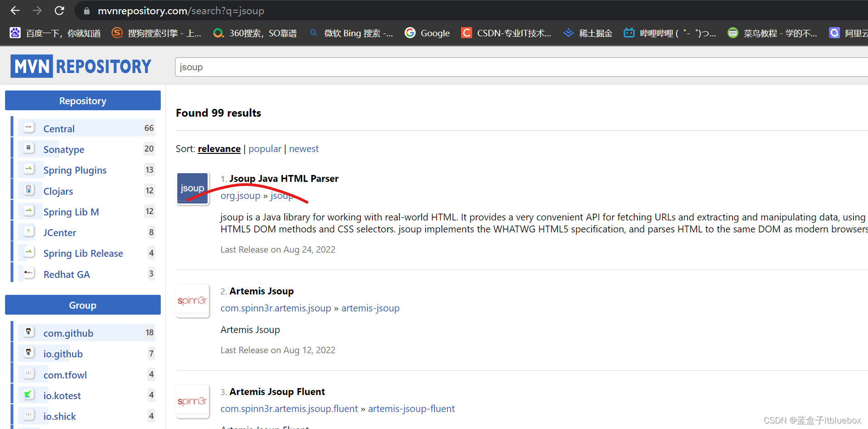This screenshot has width=868, height=429.
Task: Click the Central repository icon
Action: pyautogui.click(x=29, y=127)
